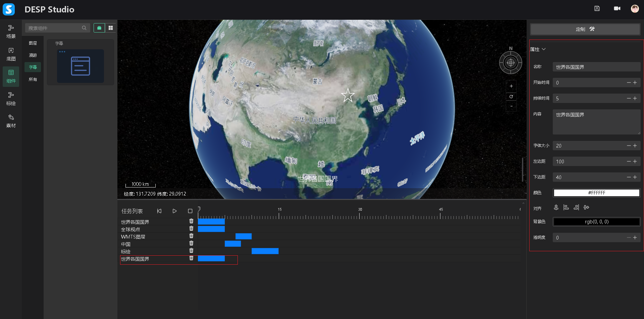The image size is (644, 319).
Task: Switch to card view of components
Action: tap(99, 28)
